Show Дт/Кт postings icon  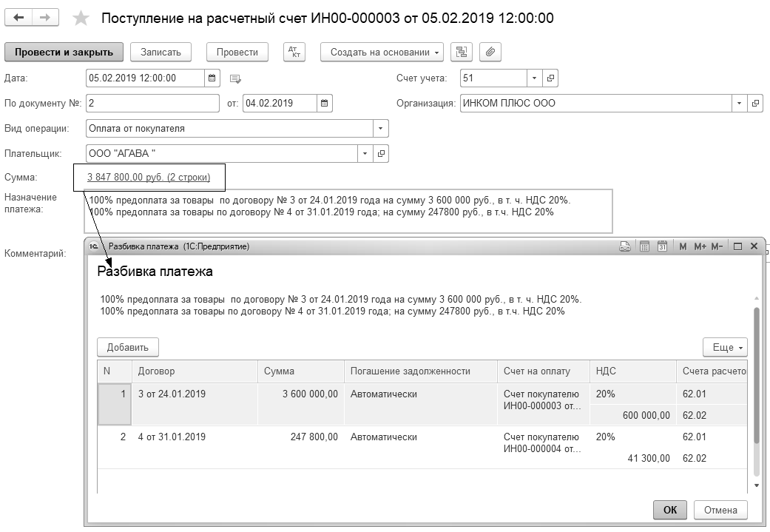pyautogui.click(x=294, y=52)
